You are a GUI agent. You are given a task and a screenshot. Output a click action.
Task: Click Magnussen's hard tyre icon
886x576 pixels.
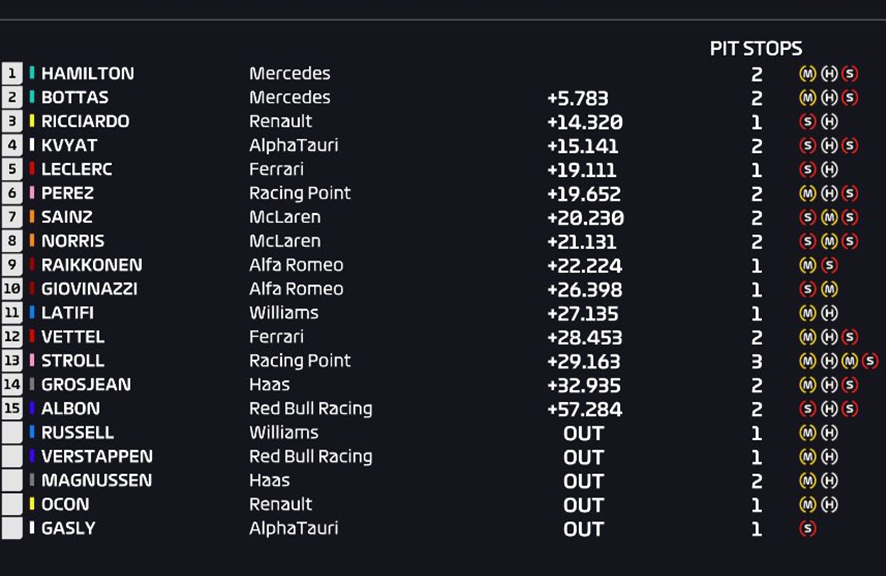pos(829,481)
